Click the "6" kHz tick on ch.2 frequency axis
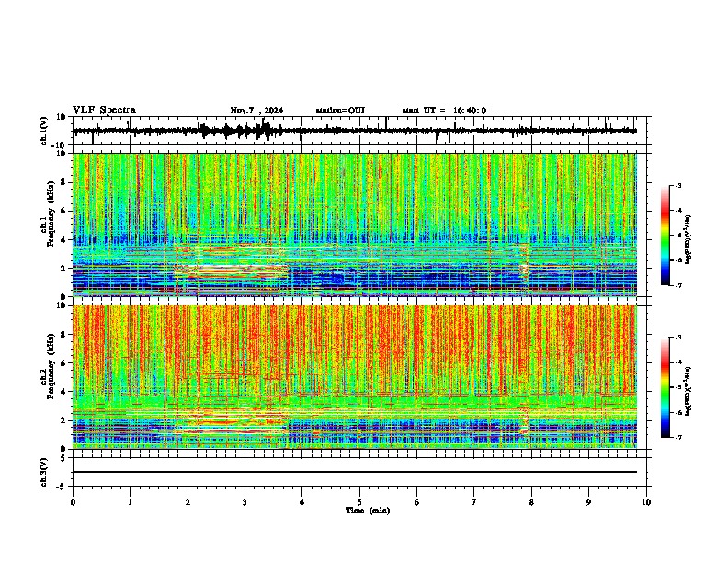728x563 pixels. click(64, 363)
